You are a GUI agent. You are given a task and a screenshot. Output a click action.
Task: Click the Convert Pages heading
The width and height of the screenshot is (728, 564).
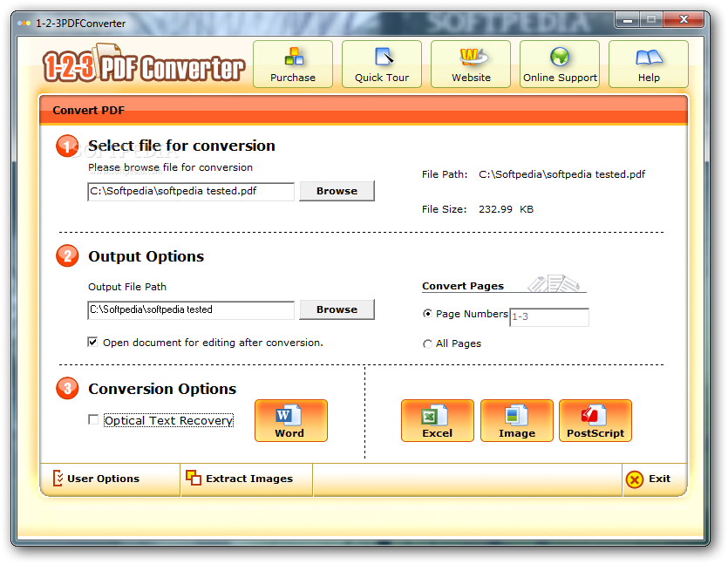point(463,286)
